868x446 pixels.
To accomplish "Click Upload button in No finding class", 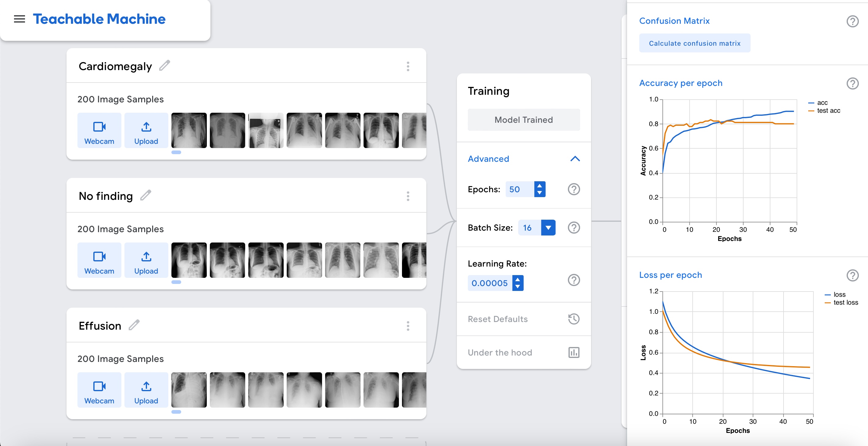I will 146,260.
